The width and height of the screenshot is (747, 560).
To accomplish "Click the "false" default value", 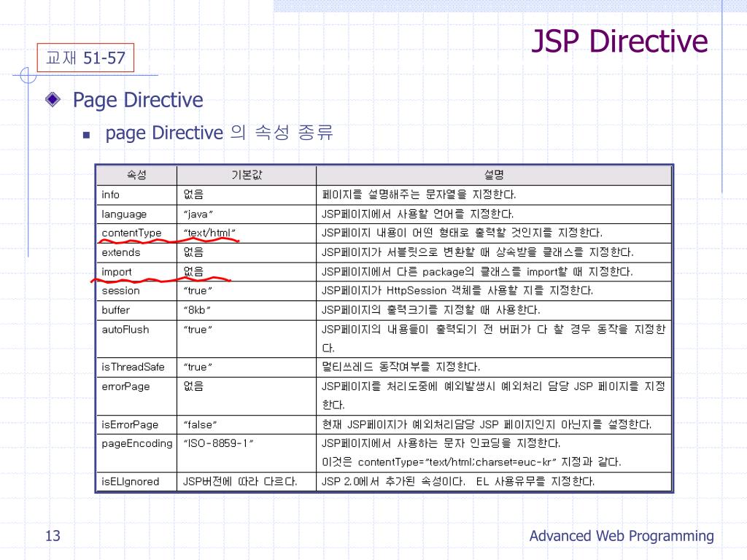I will coord(200,424).
